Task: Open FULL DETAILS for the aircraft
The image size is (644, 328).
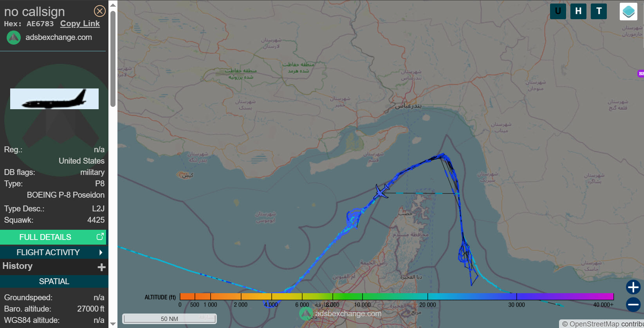Action: click(x=45, y=237)
